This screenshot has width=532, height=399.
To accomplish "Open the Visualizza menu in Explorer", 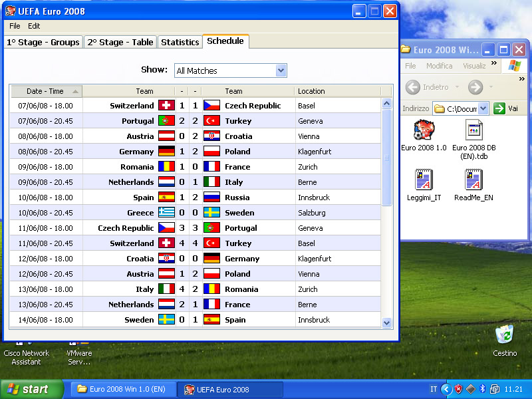I will tap(474, 66).
